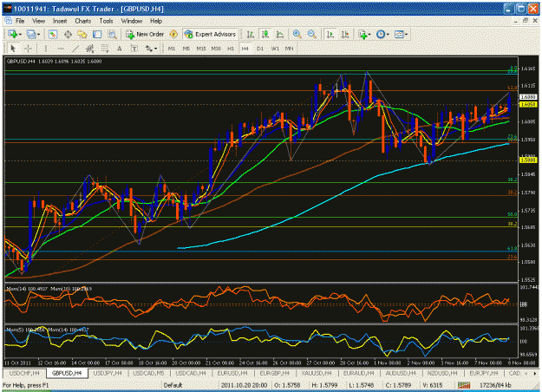The width and height of the screenshot is (542, 392).
Task: Expand the Arrows dropdown arrow
Action: click(x=156, y=49)
